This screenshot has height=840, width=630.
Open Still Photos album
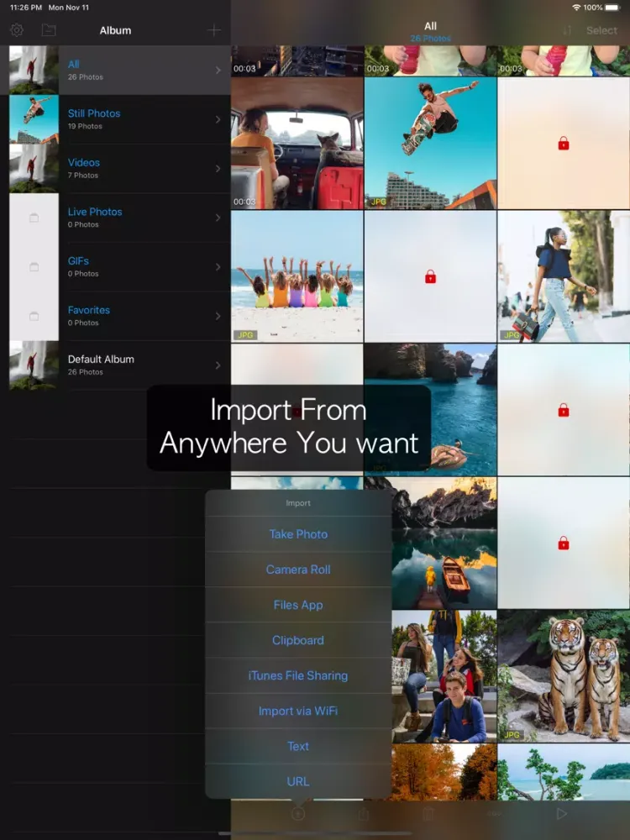(x=119, y=119)
